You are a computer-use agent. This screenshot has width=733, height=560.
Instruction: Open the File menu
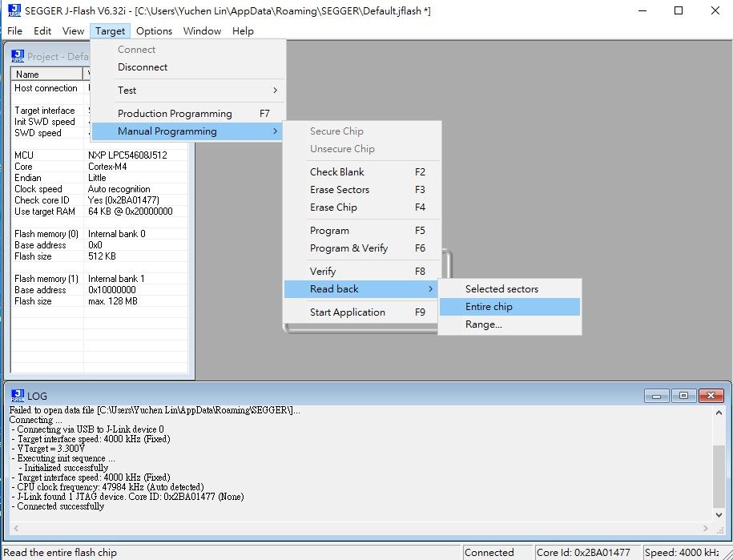coord(14,31)
